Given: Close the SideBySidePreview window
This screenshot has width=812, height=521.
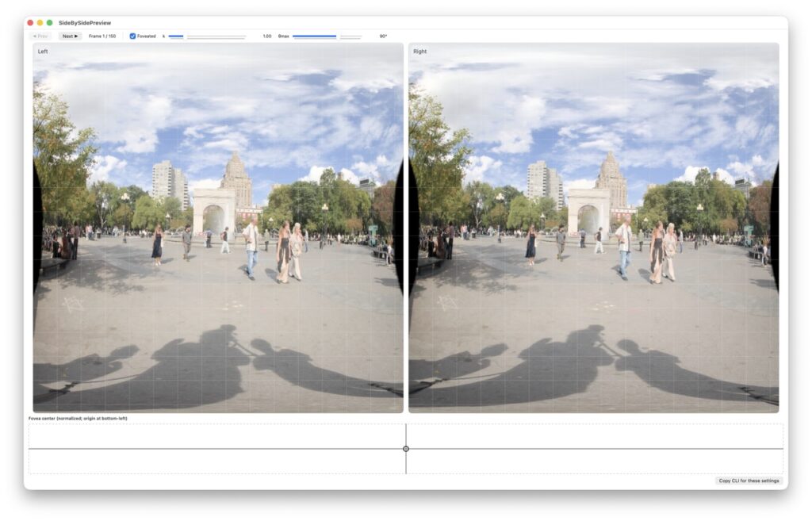Looking at the screenshot, I should click(x=30, y=23).
